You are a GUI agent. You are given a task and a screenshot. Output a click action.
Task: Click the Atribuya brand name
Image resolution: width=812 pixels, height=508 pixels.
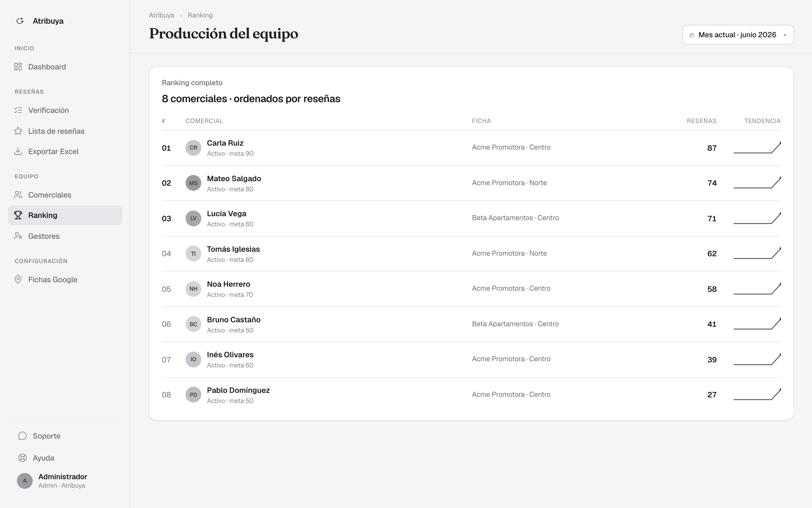pyautogui.click(x=48, y=21)
